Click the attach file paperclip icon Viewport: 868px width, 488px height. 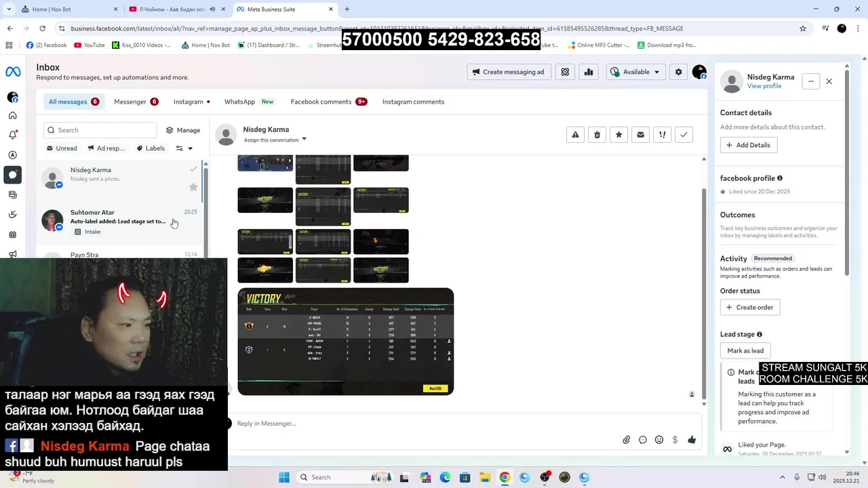(x=627, y=440)
